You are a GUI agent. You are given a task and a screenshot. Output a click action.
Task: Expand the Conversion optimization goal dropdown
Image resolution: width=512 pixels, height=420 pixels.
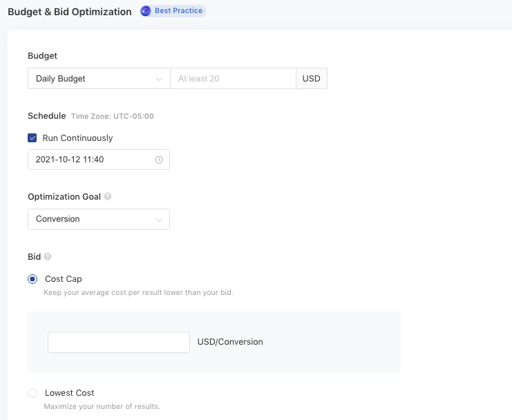(99, 219)
